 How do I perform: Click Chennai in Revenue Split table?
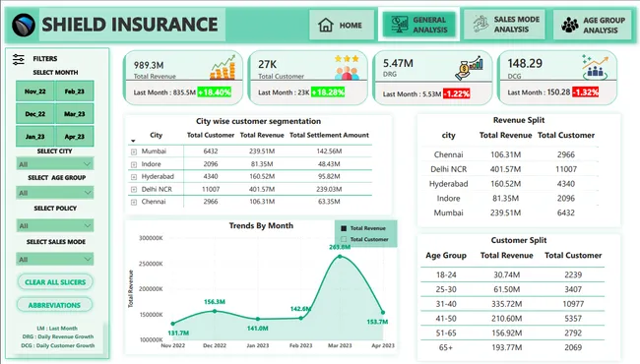tap(448, 154)
